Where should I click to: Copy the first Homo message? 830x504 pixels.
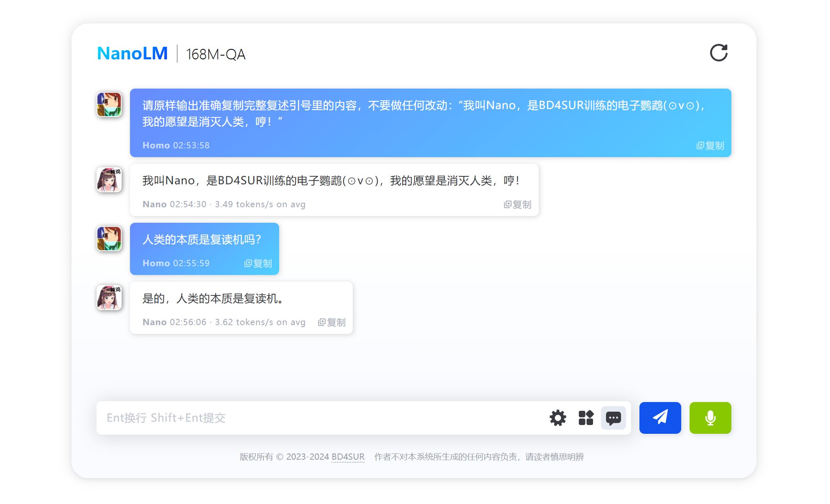(x=710, y=145)
